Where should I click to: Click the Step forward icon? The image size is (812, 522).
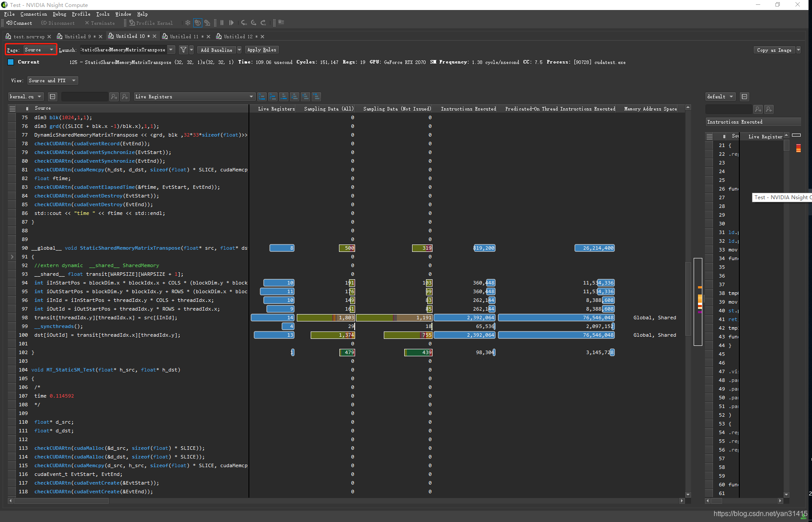232,23
